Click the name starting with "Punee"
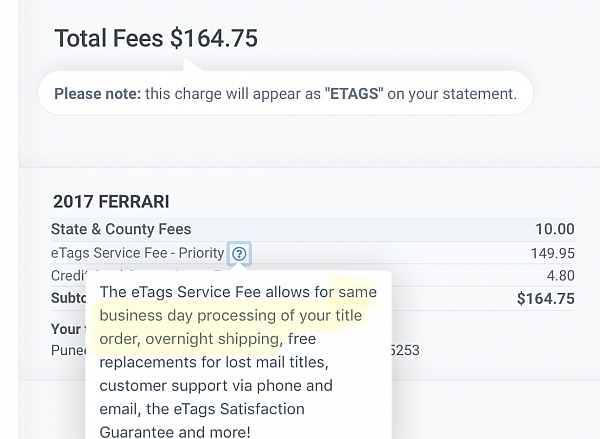This screenshot has width=600, height=439. (x=68, y=350)
